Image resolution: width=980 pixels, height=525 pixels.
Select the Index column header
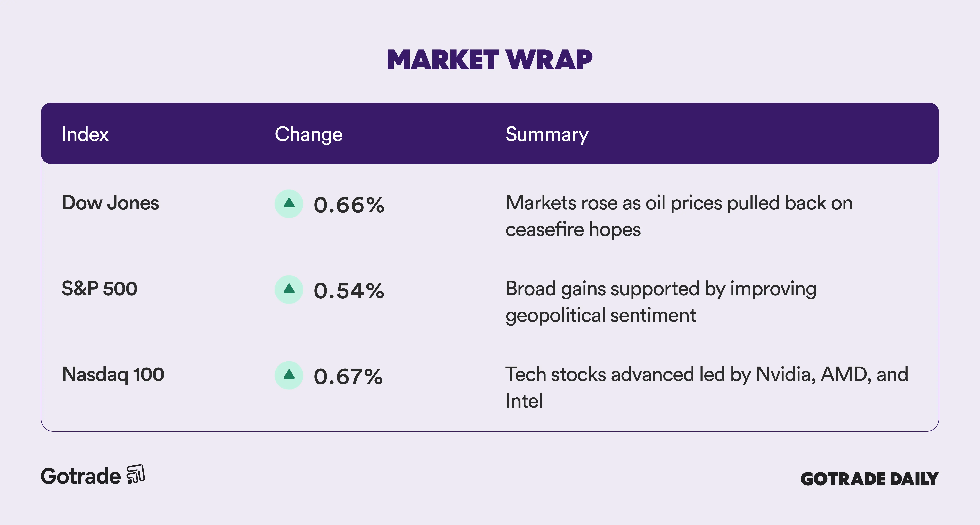click(85, 134)
